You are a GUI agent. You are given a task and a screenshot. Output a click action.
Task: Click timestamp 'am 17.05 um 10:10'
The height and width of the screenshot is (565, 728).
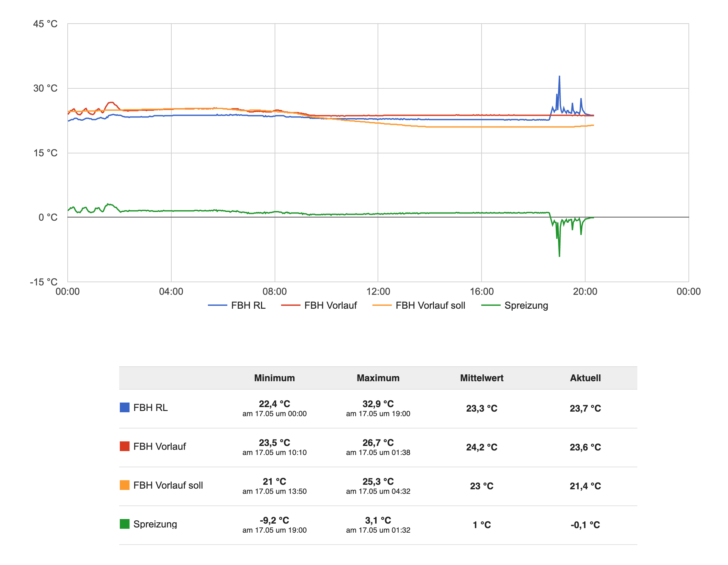click(275, 452)
